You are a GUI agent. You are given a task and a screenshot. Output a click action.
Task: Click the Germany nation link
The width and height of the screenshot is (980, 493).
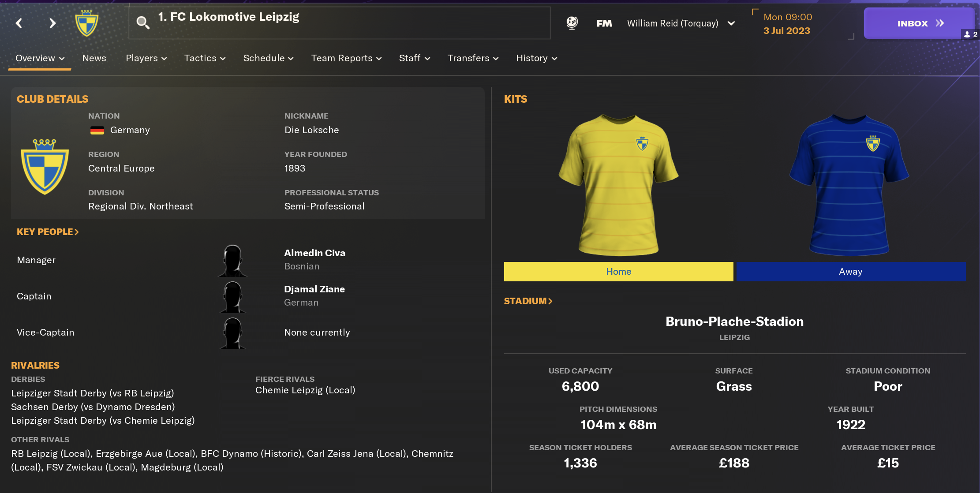click(x=130, y=130)
